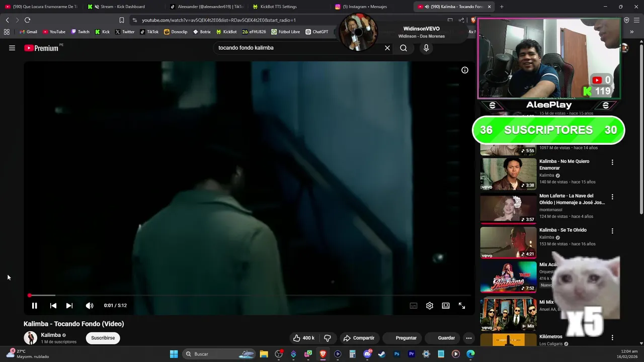Viewport: 644px width, 362px height.
Task: Pause the video playback
Action: (x=34, y=305)
